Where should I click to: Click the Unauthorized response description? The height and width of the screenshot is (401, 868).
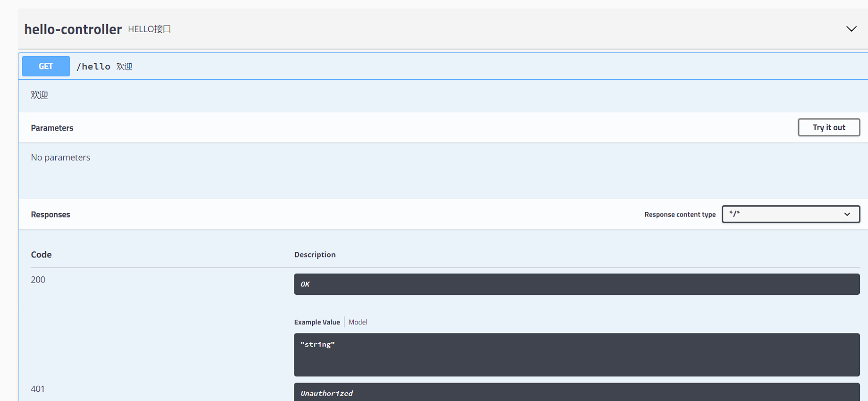pos(577,392)
